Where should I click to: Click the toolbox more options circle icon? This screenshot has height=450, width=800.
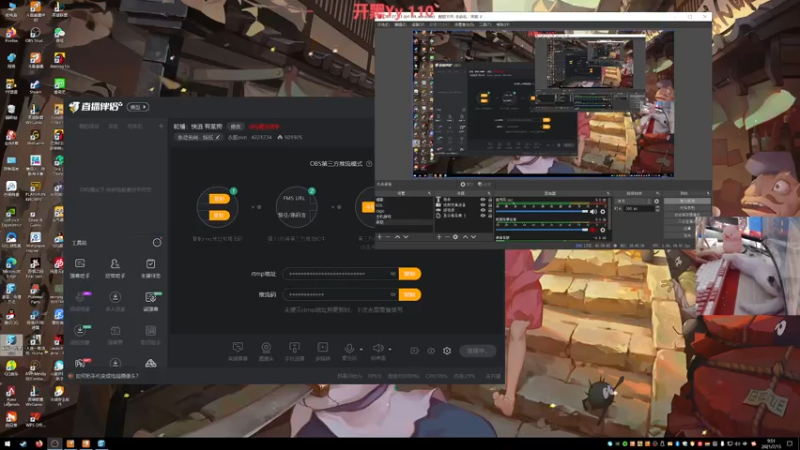pos(157,243)
